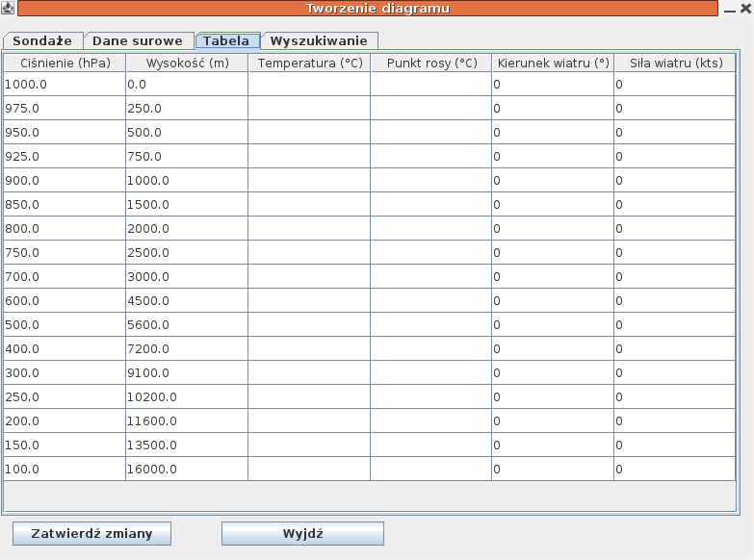Select the pressure cell 800.0

pyautogui.click(x=65, y=228)
